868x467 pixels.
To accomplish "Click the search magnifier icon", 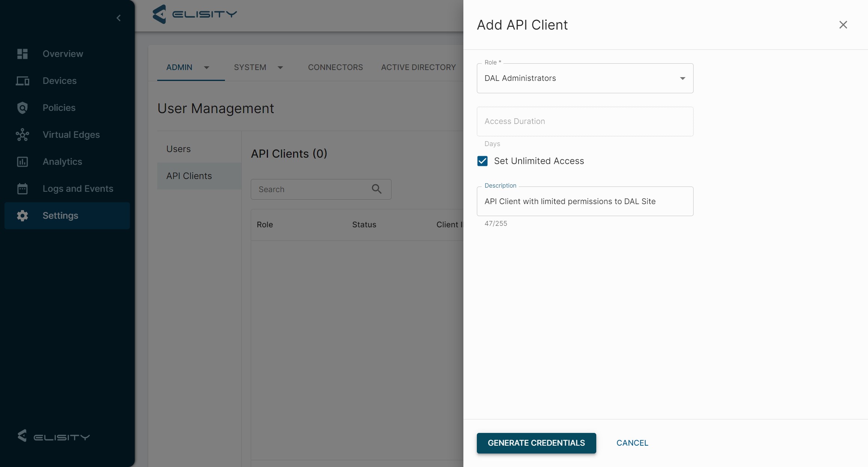I will [377, 189].
